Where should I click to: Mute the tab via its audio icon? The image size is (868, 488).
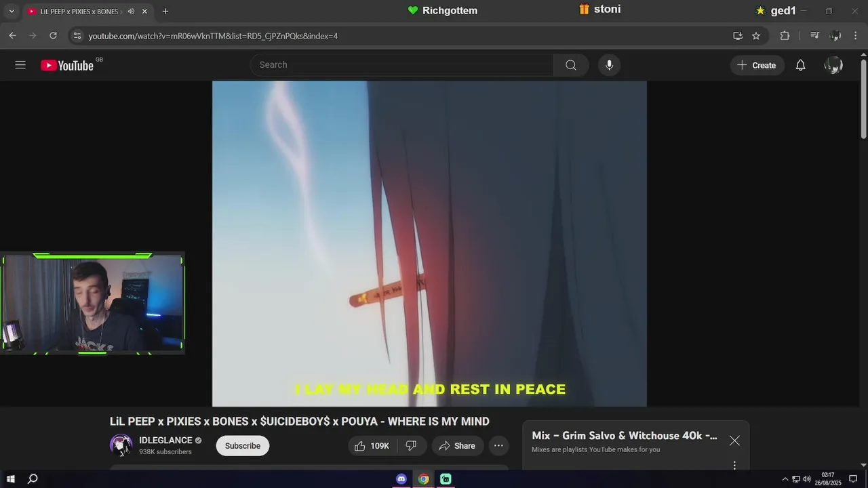point(131,12)
